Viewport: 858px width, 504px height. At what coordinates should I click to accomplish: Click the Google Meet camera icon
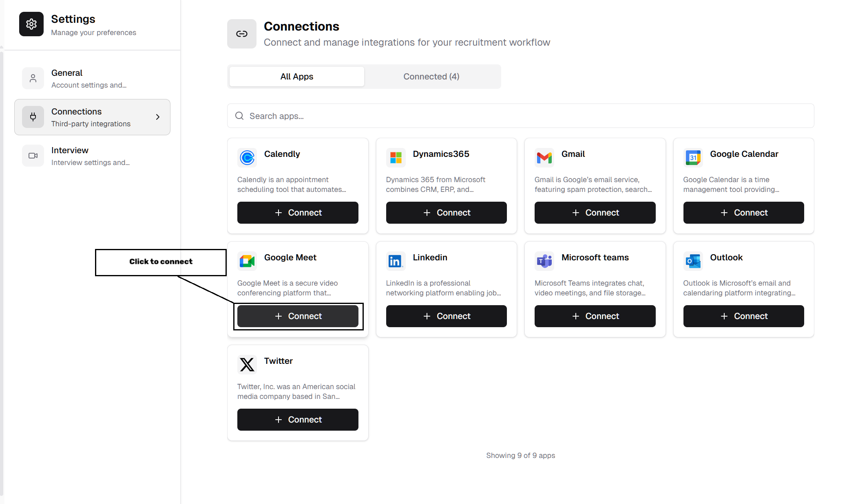[x=247, y=261]
